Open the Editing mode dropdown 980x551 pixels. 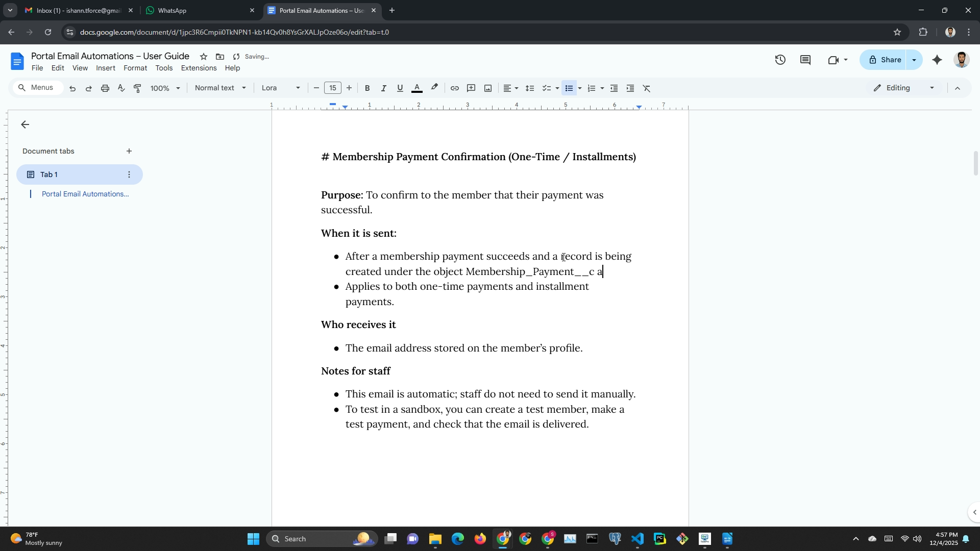point(904,88)
